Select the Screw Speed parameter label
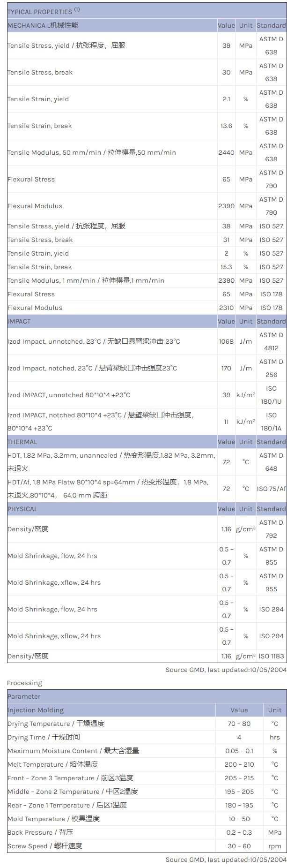 (45, 846)
